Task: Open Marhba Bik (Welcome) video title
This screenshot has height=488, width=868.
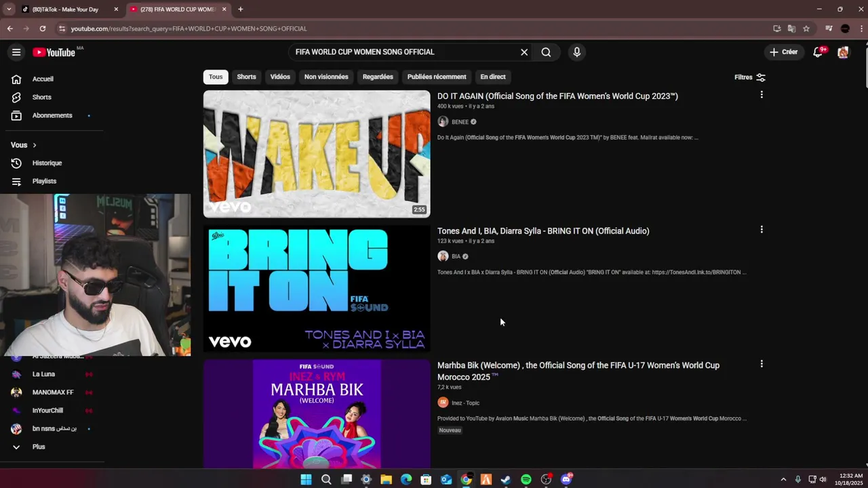Action: tap(578, 371)
